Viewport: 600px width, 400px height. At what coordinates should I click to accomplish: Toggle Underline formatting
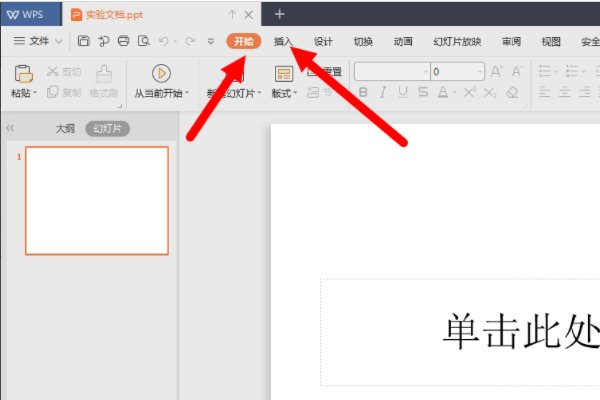tap(403, 92)
